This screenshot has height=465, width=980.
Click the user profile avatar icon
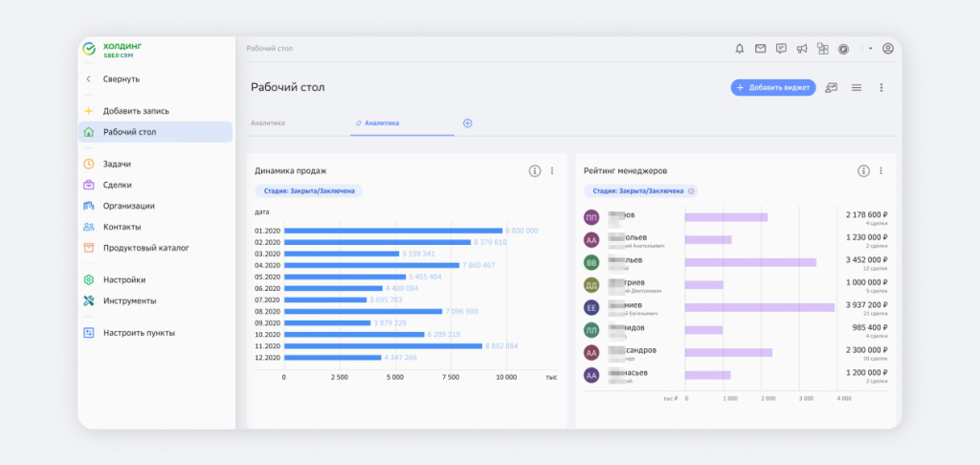point(888,49)
